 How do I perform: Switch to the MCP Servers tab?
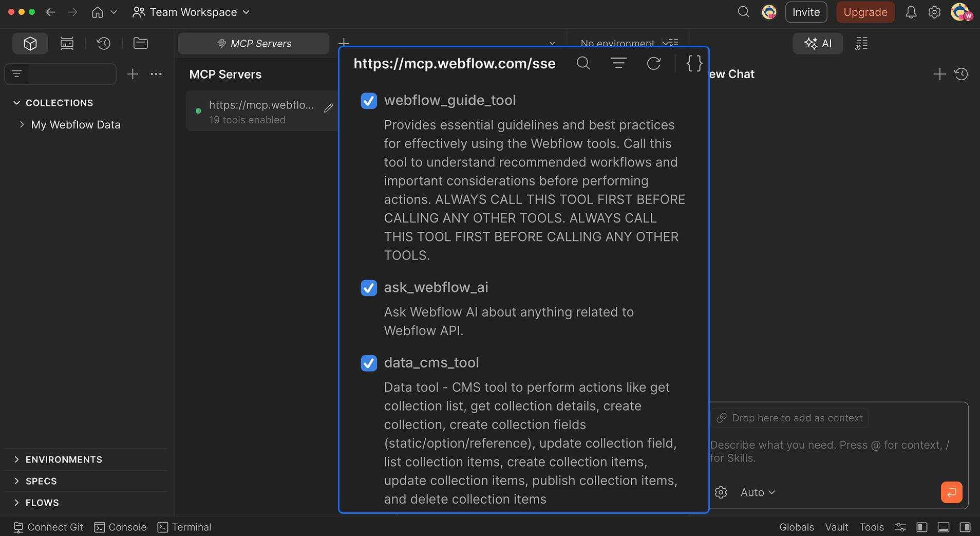[254, 44]
